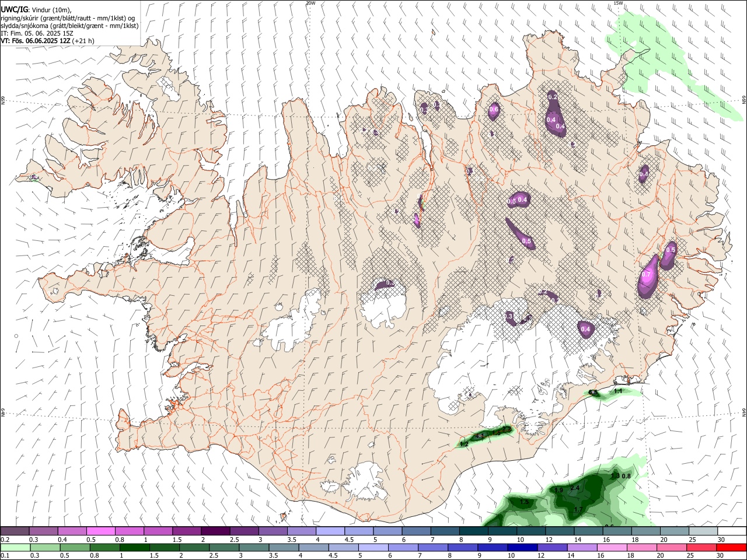747x560 pixels.
Task: Select the 'IT: Fim. 05. 06. 2025 15Z' line
Action: click(x=37, y=33)
